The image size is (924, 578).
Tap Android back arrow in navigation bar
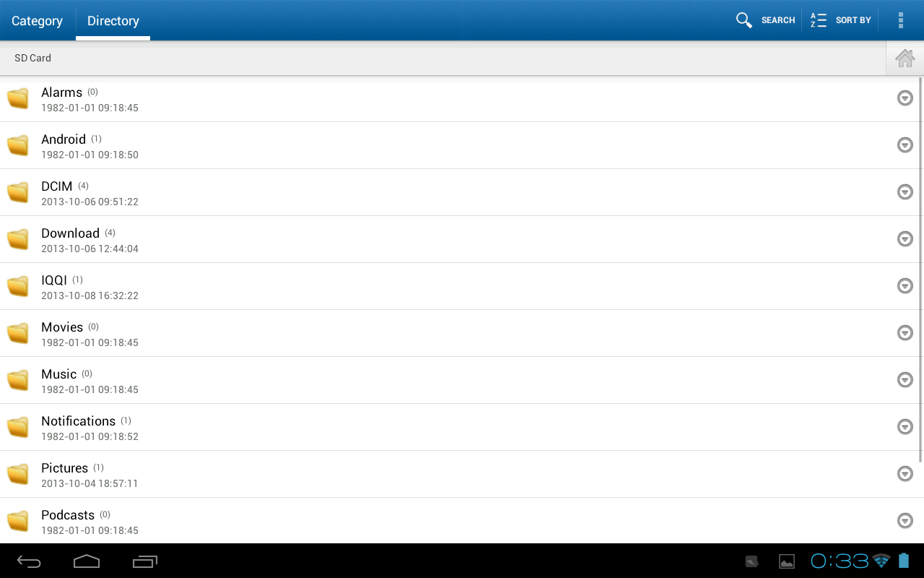click(x=29, y=561)
